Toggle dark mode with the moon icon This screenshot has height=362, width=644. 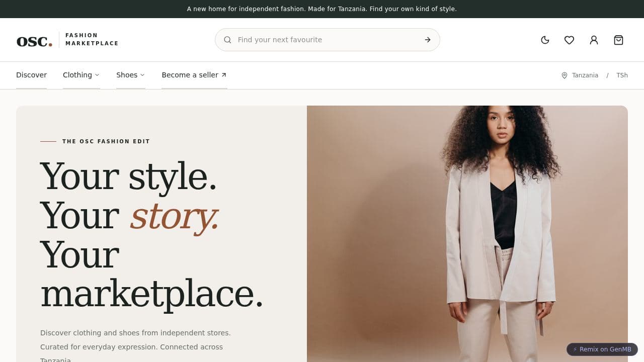tap(545, 40)
